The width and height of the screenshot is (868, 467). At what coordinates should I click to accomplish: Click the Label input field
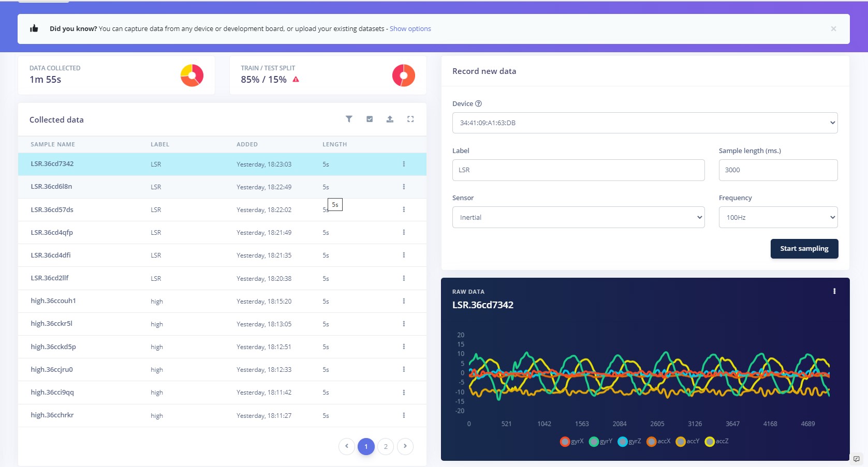click(x=579, y=170)
